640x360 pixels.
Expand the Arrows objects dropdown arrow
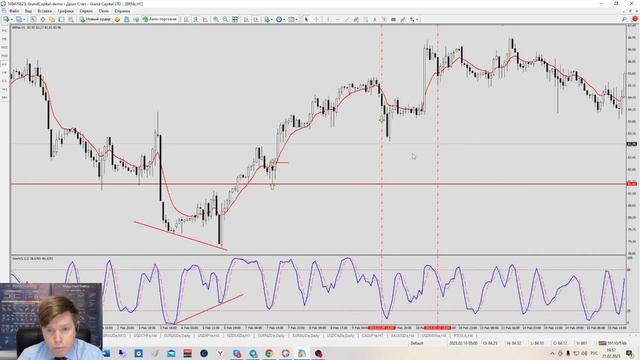click(417, 20)
